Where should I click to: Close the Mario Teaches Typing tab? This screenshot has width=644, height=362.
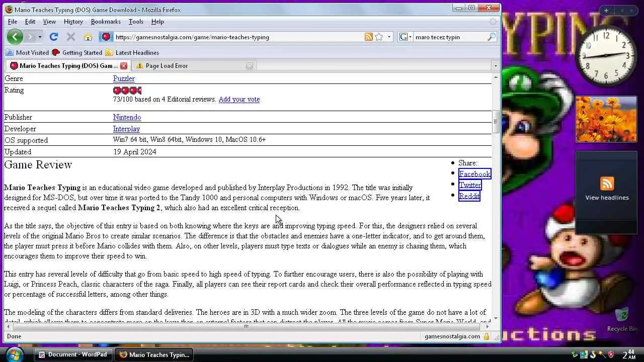tap(123, 66)
